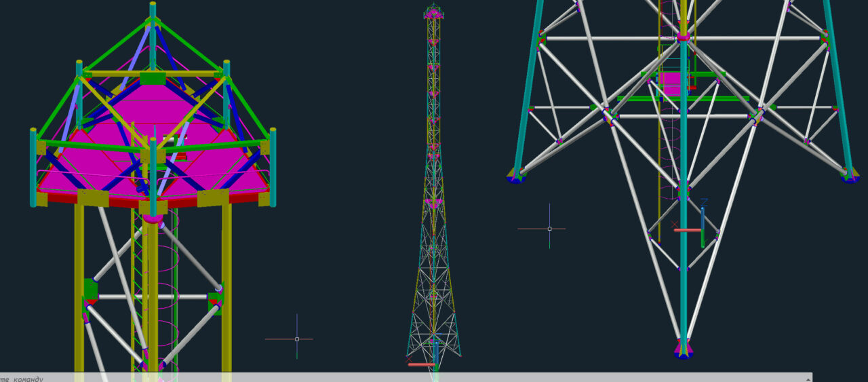Select the bottom center foundation foot

tap(684, 350)
